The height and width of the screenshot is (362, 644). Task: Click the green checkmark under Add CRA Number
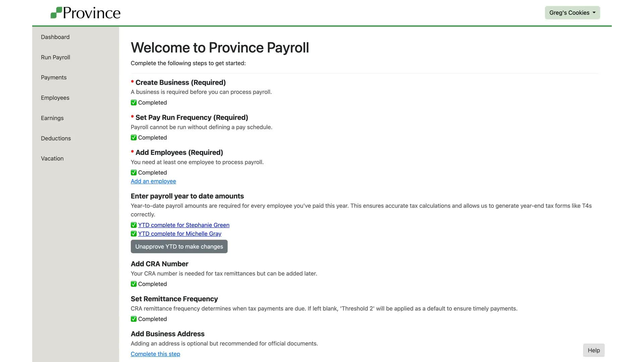[133, 284]
